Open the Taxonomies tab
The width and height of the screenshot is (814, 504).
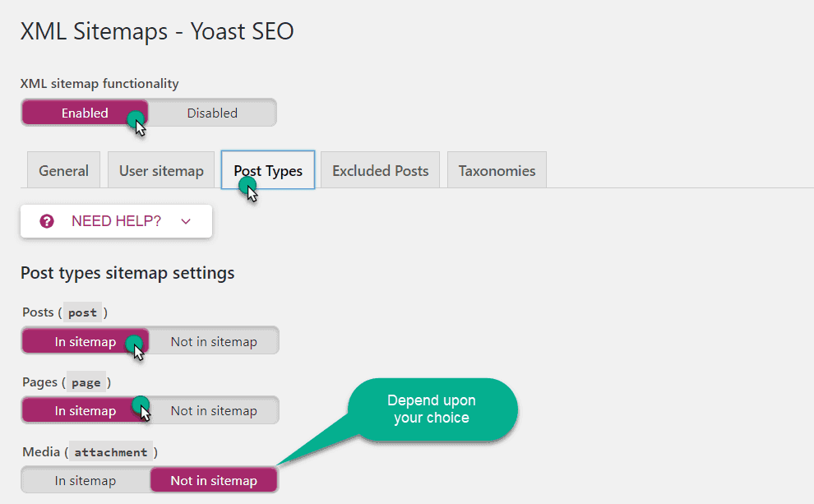[x=497, y=170]
